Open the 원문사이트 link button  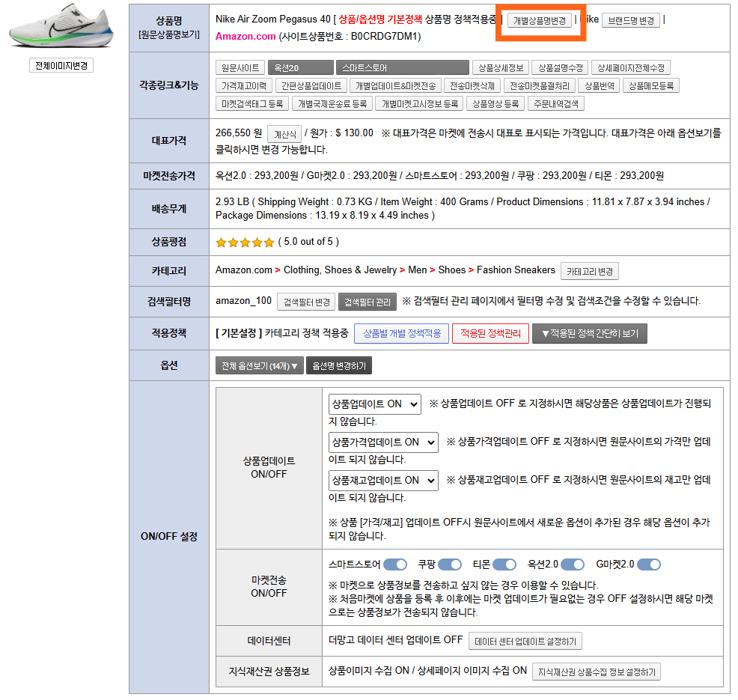tap(240, 67)
